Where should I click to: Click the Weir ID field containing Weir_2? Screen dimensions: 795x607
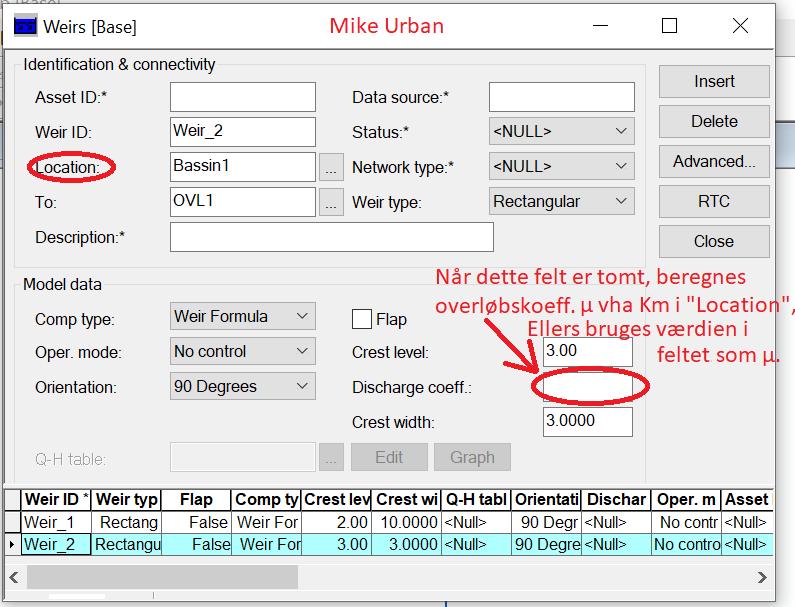(243, 132)
